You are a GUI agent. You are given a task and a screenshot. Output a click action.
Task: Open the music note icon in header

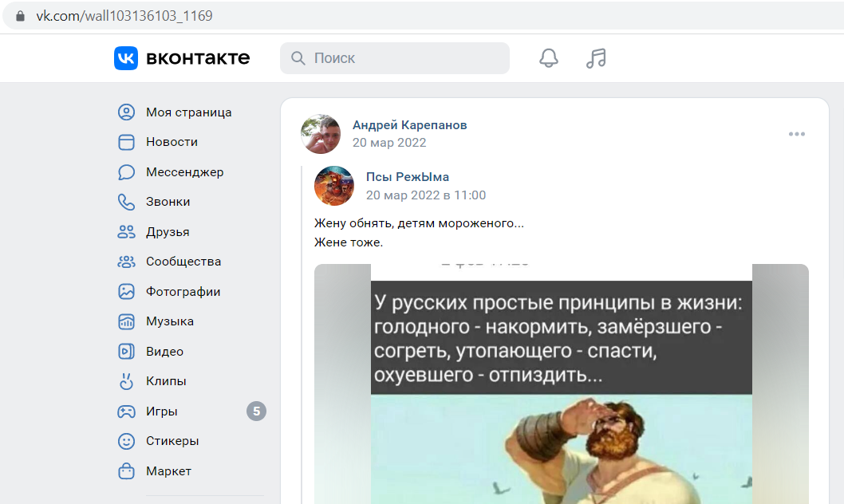tap(596, 58)
